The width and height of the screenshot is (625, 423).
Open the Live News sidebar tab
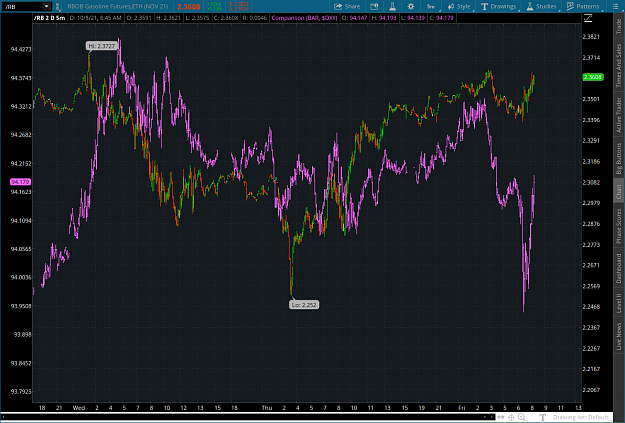tap(619, 337)
